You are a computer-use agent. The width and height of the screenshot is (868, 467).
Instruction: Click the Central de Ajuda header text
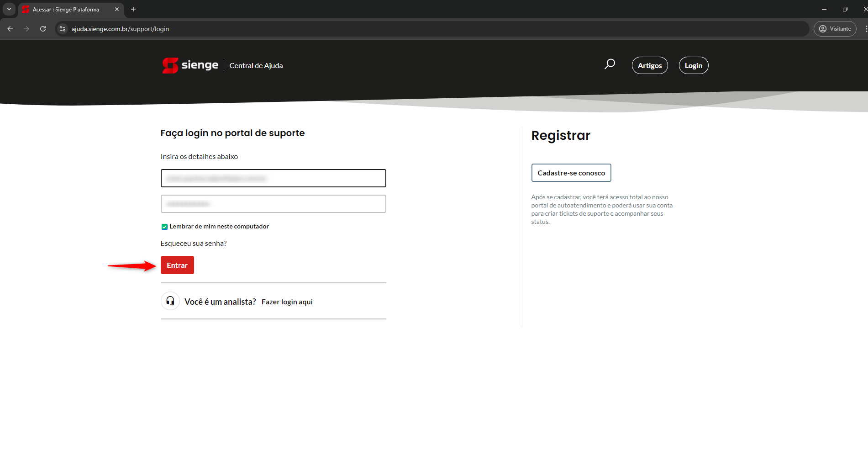(x=256, y=65)
